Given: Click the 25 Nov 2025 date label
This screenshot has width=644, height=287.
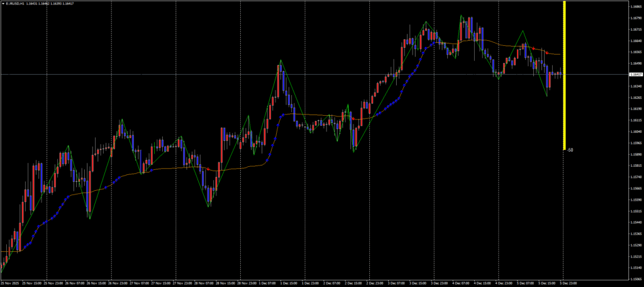Looking at the screenshot, I should (10, 283).
